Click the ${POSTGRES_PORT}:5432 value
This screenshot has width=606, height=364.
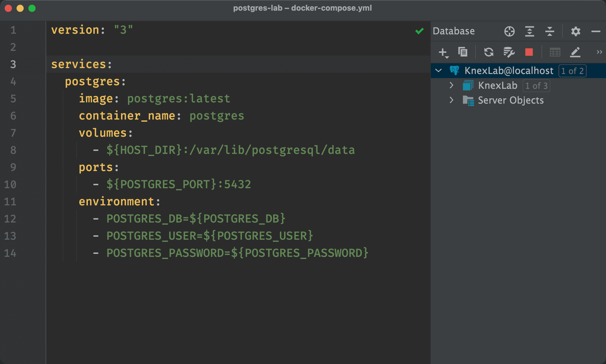coord(179,184)
